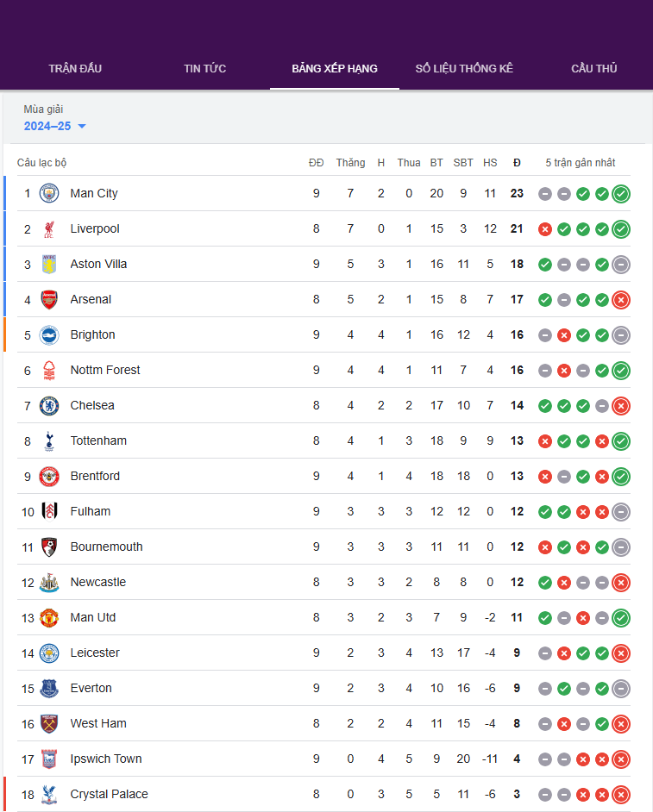653x812 pixels.
Task: Select the Brighton row name
Action: (93, 334)
